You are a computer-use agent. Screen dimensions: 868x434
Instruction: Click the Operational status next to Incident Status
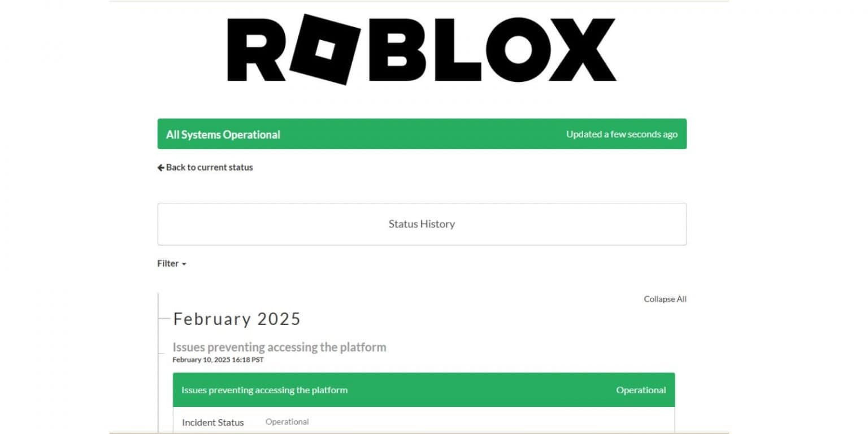coord(287,422)
